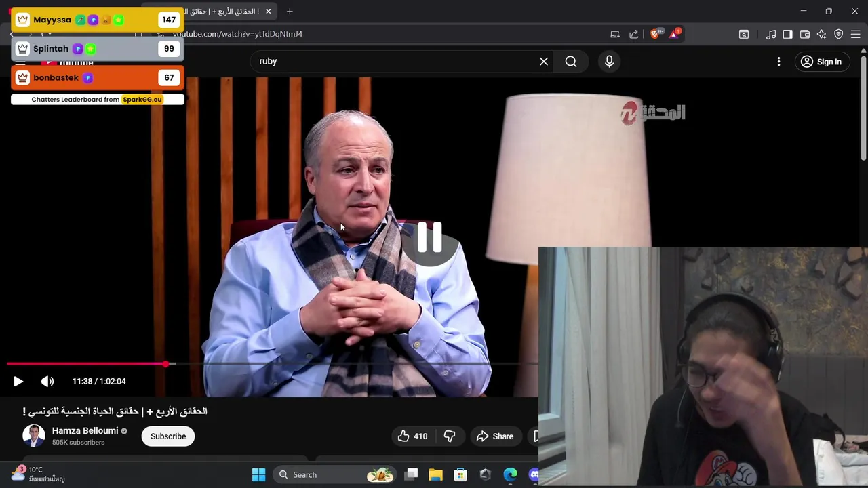
Task: Subscribe to the Hamza Belloumi channel
Action: tap(168, 436)
